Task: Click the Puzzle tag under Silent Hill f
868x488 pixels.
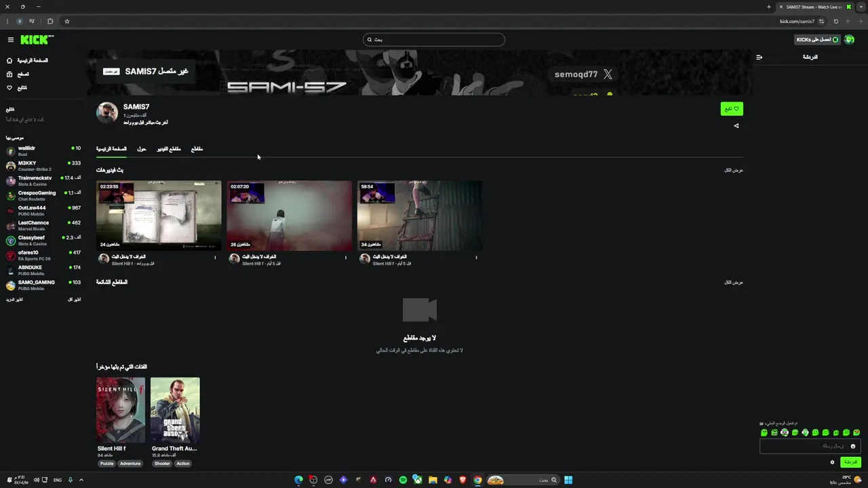Action: [106, 464]
